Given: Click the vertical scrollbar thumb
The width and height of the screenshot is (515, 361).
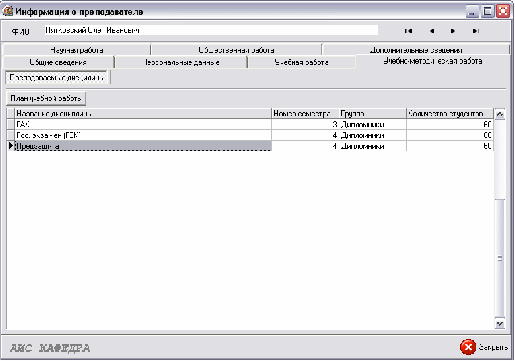Looking at the screenshot, I should pos(499,258).
